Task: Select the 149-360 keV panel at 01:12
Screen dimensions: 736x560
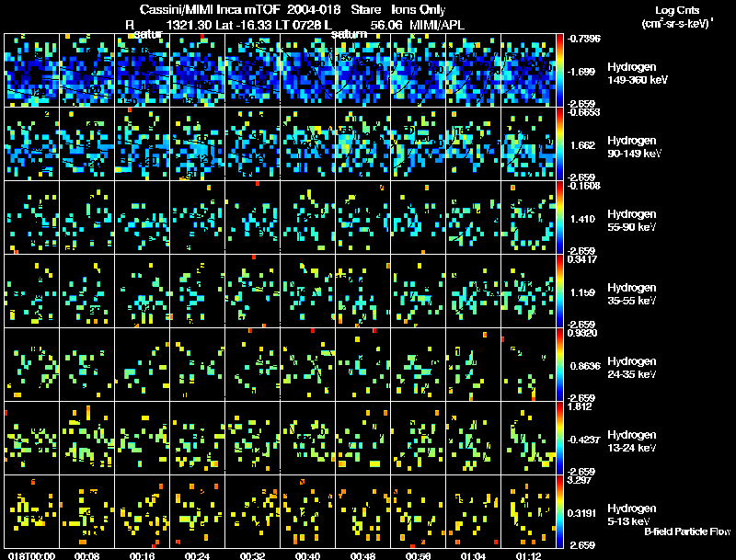Action: pyautogui.click(x=528, y=71)
